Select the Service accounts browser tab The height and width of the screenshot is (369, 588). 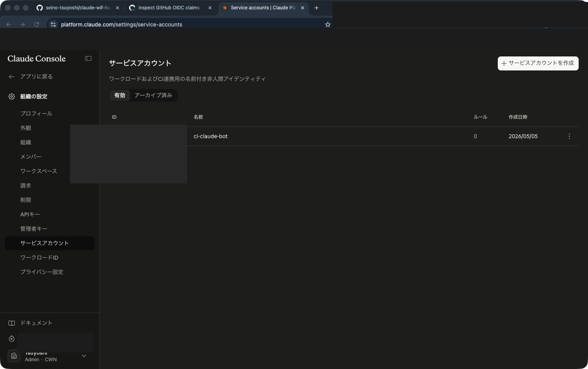(263, 8)
